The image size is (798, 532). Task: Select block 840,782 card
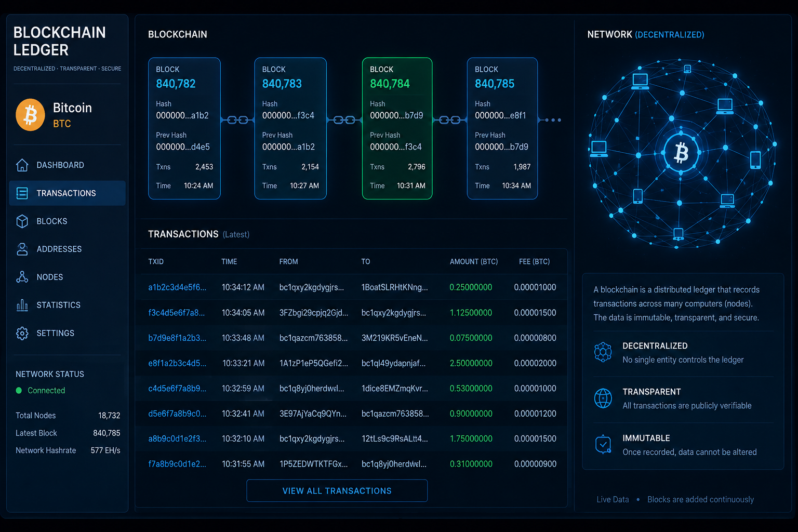coord(184,128)
